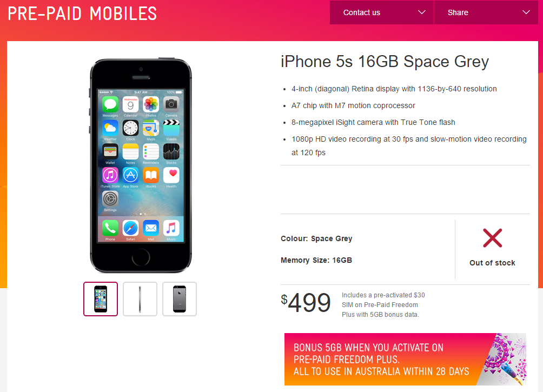Click the PRE-PAID MOBILES page heading

(x=82, y=14)
